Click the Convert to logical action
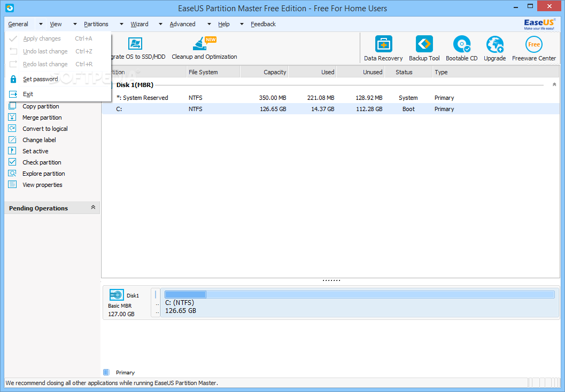 click(45, 129)
